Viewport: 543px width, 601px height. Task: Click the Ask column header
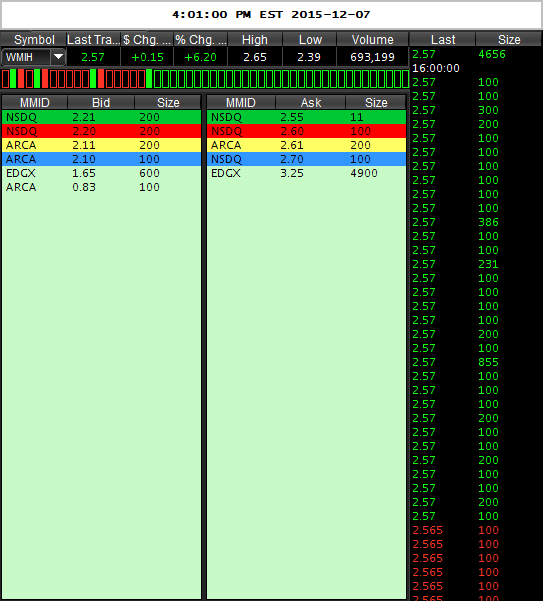point(311,102)
